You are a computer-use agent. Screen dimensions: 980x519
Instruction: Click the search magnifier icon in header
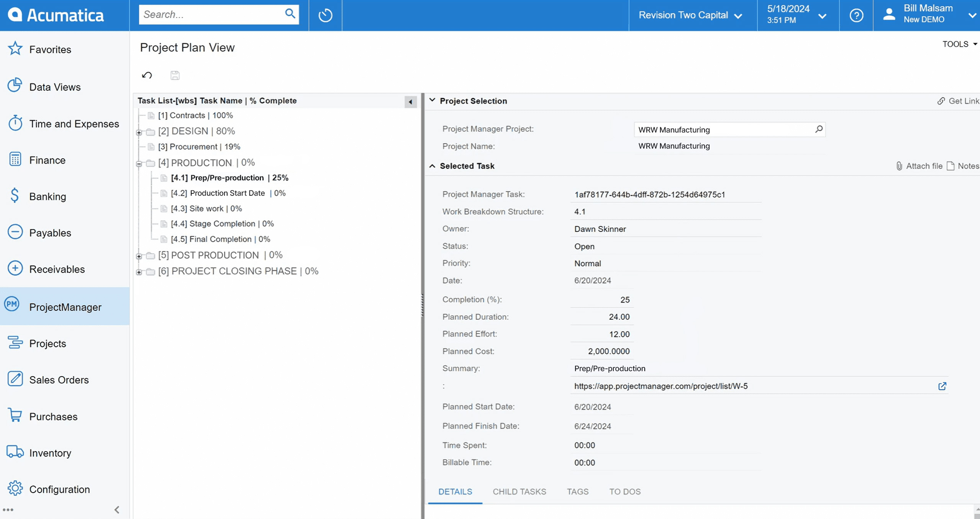[290, 14]
